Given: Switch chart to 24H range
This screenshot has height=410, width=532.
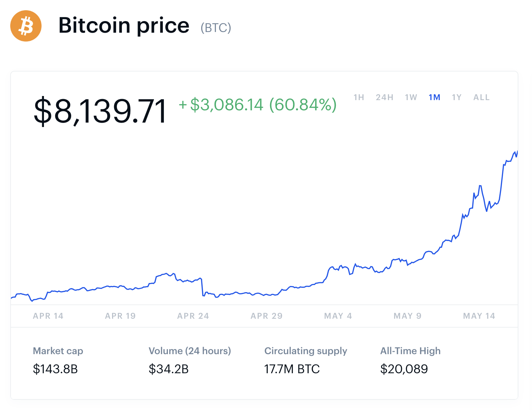Looking at the screenshot, I should 385,97.
